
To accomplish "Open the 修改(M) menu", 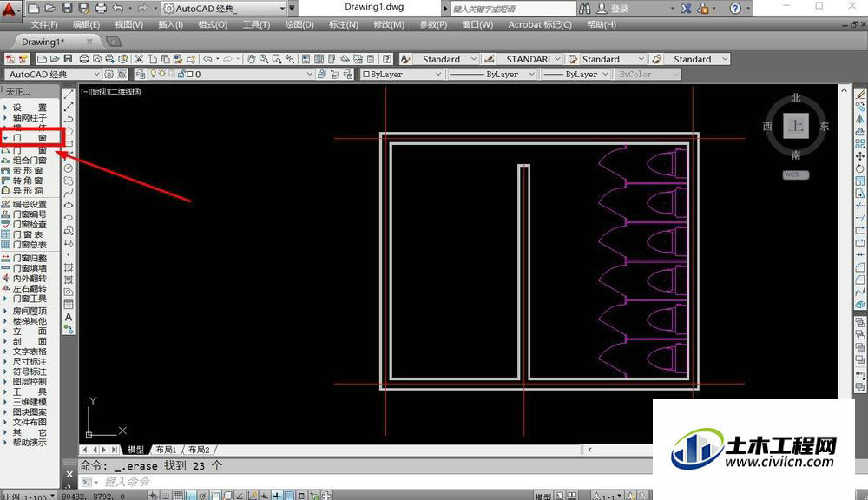I will [389, 25].
